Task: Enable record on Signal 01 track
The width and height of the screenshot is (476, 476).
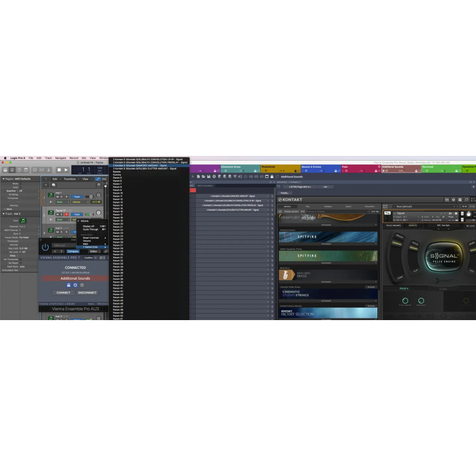Action: (x=67, y=214)
